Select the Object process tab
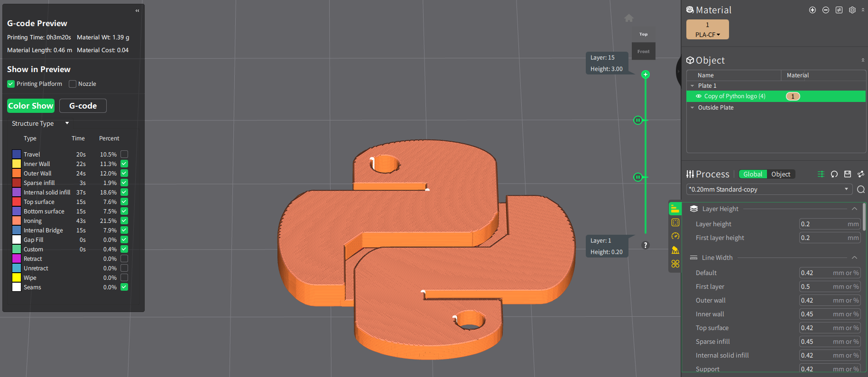868x377 pixels. [781, 174]
